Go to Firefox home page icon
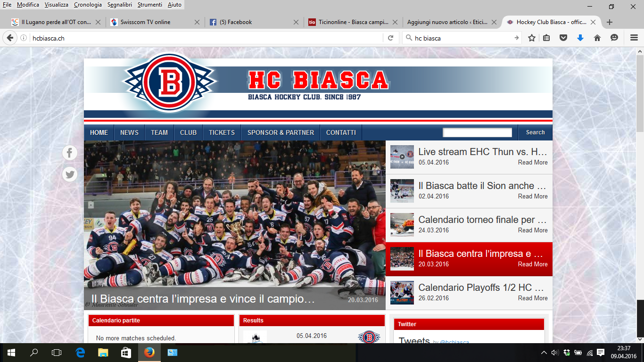The height and width of the screenshot is (362, 644). click(597, 38)
